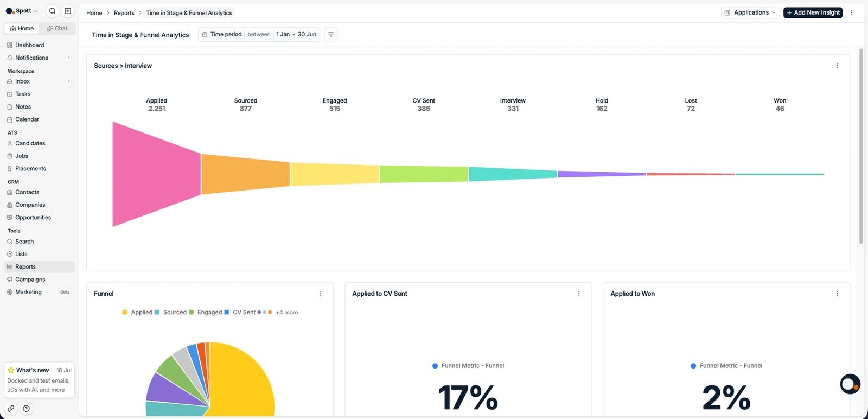Open the chat support bubble
Image resolution: width=868 pixels, height=419 pixels.
[850, 384]
